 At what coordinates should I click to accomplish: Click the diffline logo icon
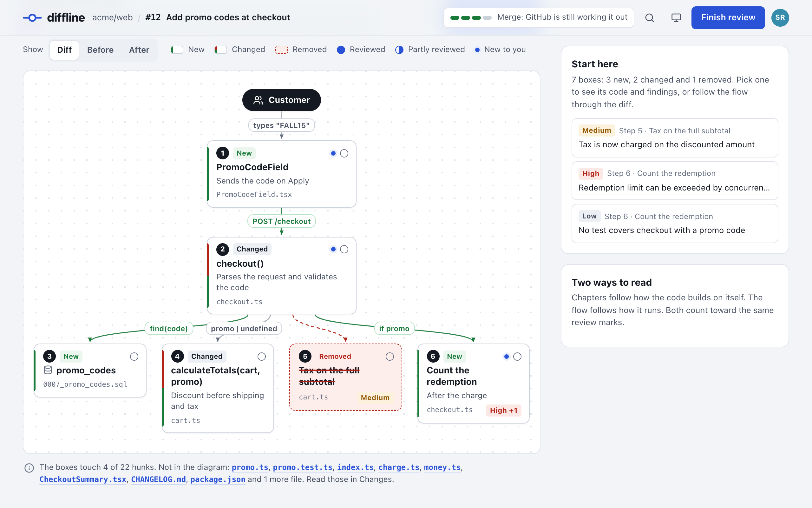tap(32, 17)
